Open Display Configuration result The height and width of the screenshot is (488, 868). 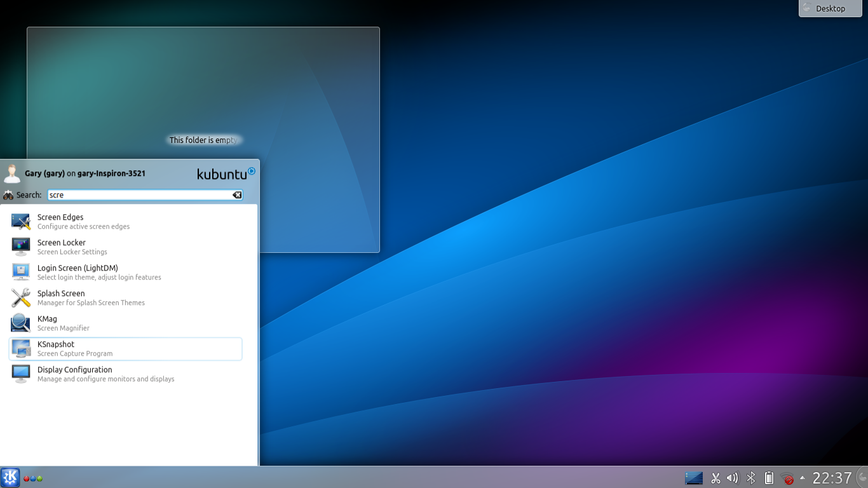[125, 374]
